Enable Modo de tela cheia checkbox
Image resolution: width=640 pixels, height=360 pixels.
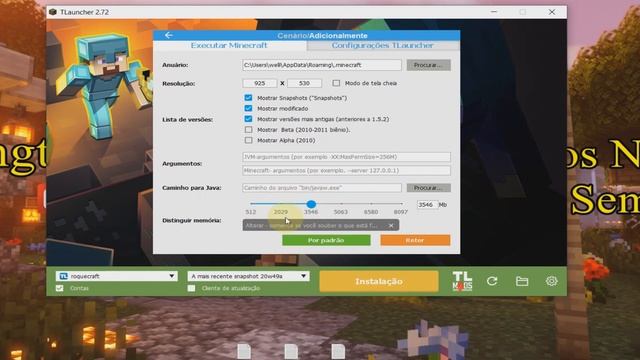pos(336,83)
